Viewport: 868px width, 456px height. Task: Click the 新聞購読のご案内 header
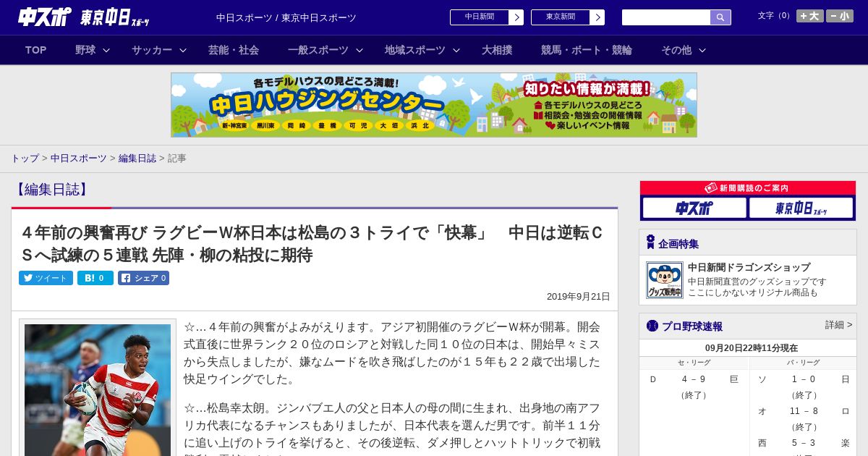click(x=748, y=188)
